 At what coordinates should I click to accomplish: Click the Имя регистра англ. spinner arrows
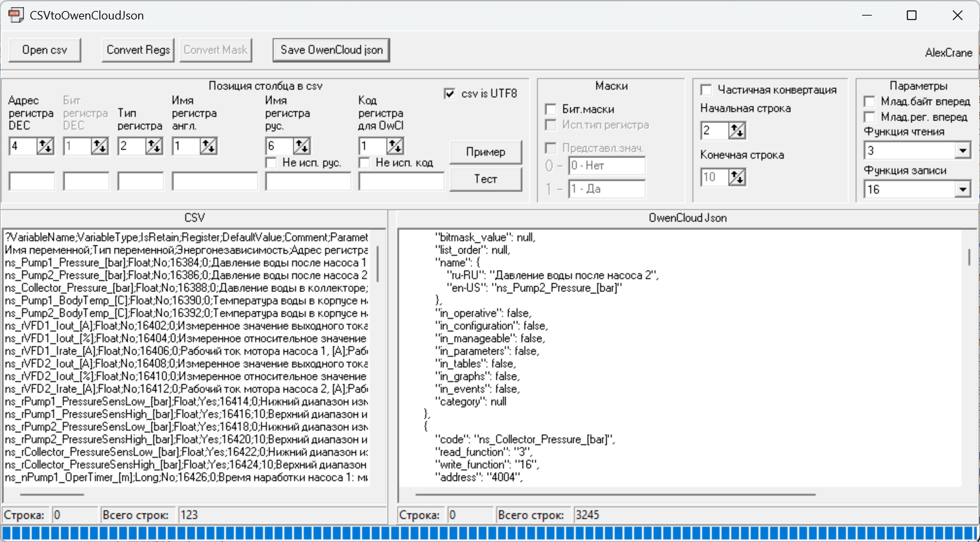coord(208,146)
